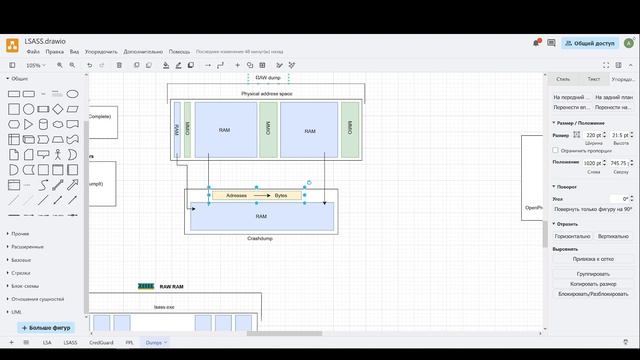Screen dimensions: 640x360
Task: Toggle fullscreen mode icon
Action: [606, 65]
